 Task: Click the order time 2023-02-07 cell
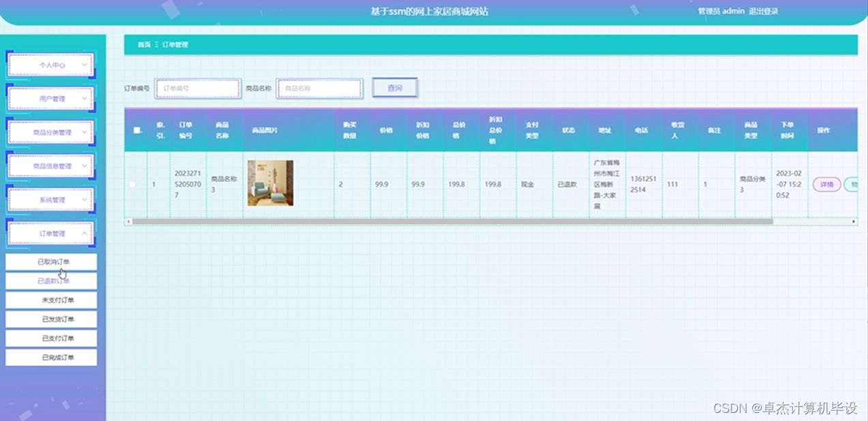tap(789, 184)
